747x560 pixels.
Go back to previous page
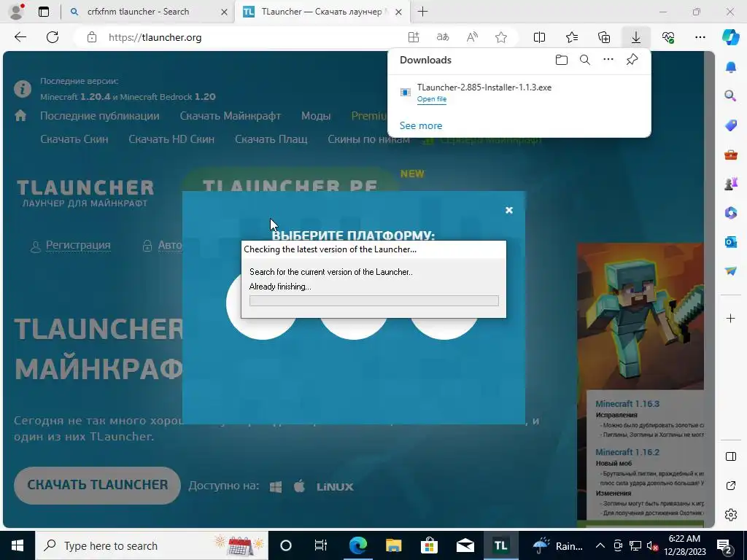click(20, 37)
